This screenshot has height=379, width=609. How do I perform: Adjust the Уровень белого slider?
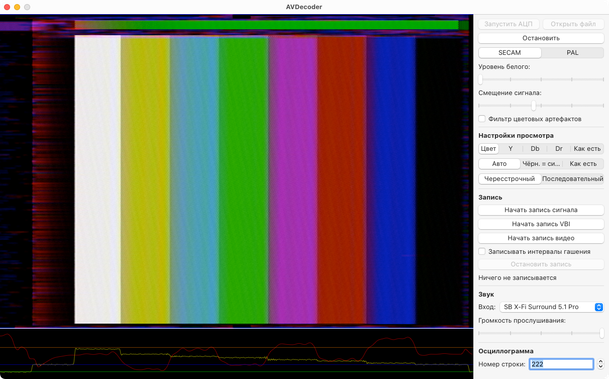point(541,79)
